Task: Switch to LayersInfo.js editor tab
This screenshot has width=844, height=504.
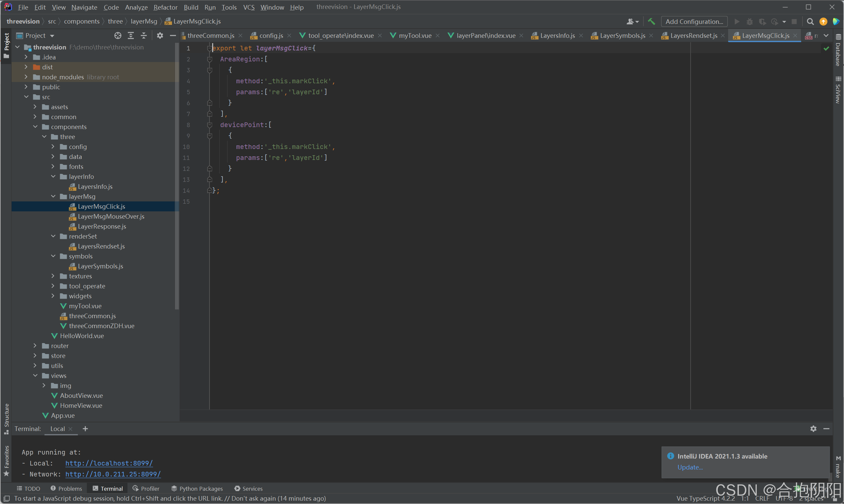Action: [x=557, y=36]
